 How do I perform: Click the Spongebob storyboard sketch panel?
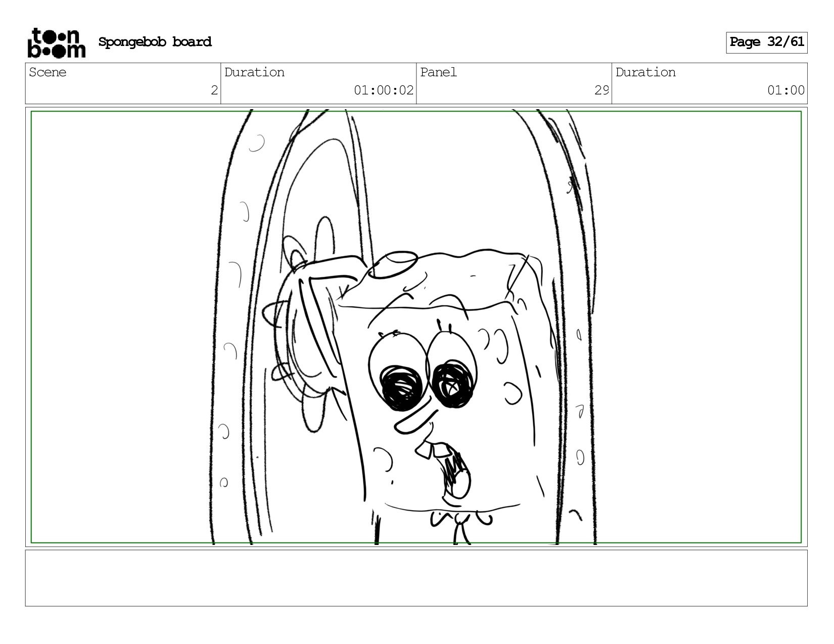[x=416, y=327]
